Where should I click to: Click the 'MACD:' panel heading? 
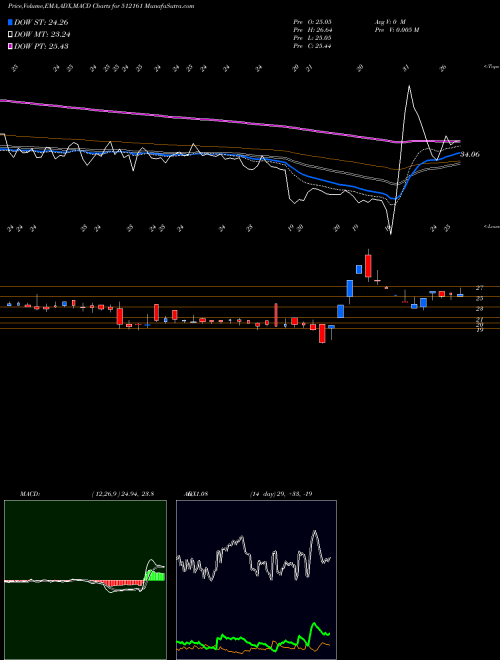point(30,494)
